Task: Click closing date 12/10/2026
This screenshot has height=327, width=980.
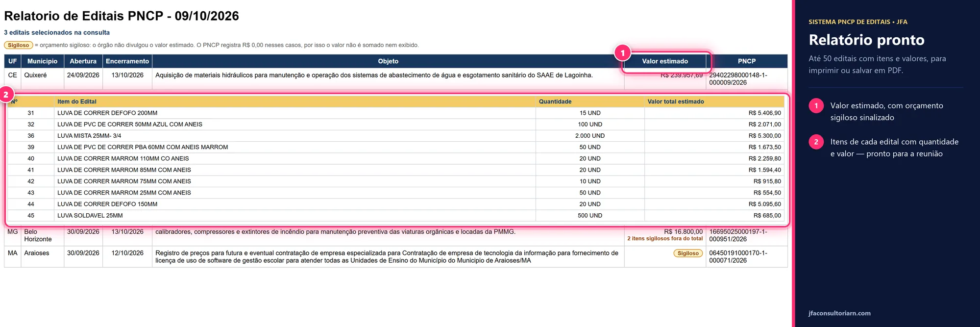Action: point(127,253)
